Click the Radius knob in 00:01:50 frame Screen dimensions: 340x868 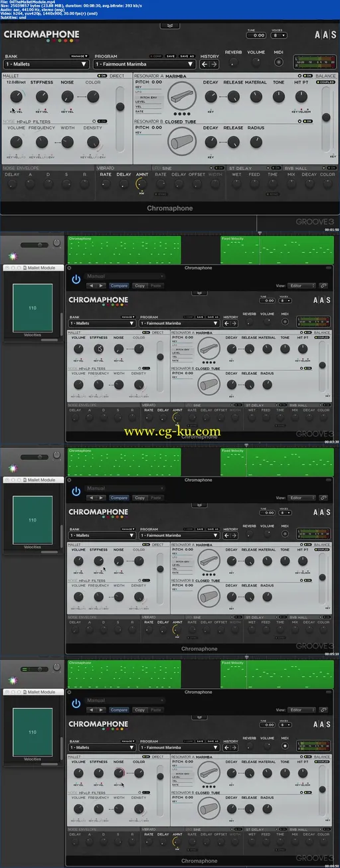(256, 141)
